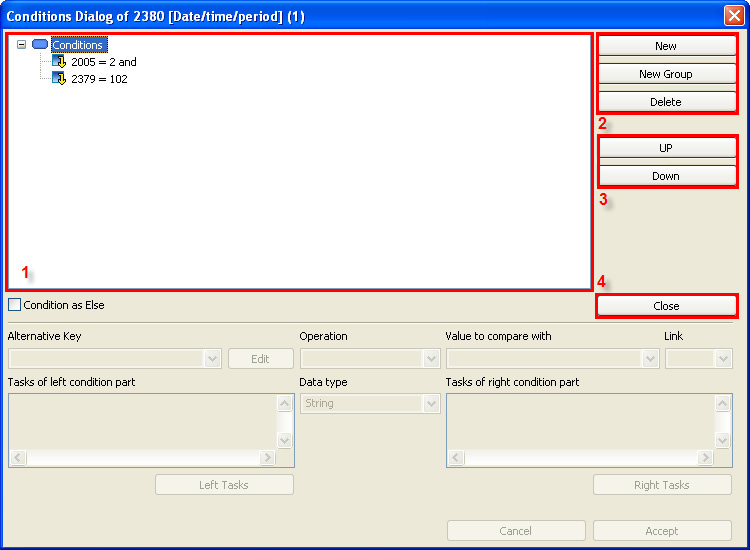Click the icon beside condition 2005 = 2 and
750x550 pixels.
pos(59,62)
